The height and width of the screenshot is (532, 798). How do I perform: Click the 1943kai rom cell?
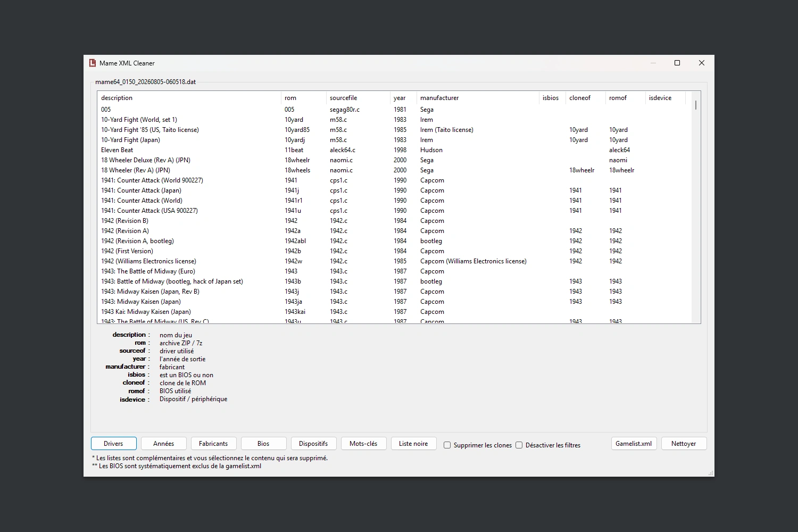coord(295,312)
